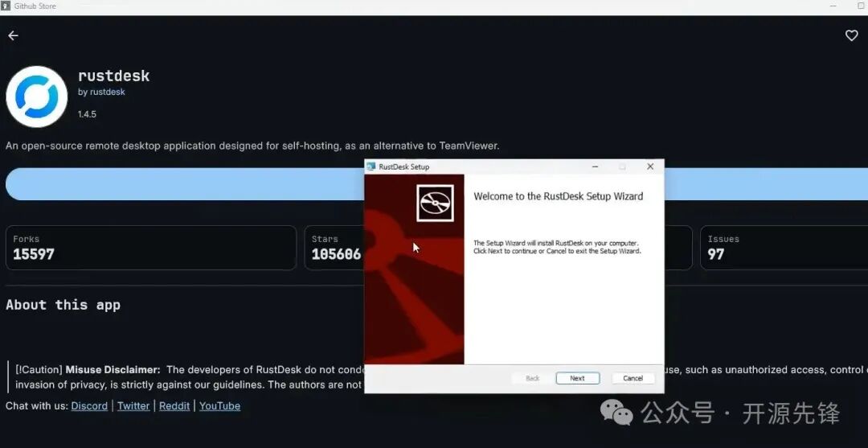Image resolution: width=868 pixels, height=448 pixels.
Task: Click 'Welcome to the RustDesk Setup Wizard' heading
Action: (559, 196)
